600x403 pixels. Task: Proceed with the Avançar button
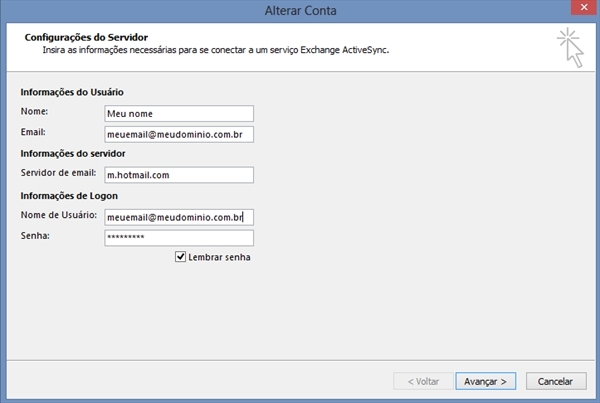point(486,381)
